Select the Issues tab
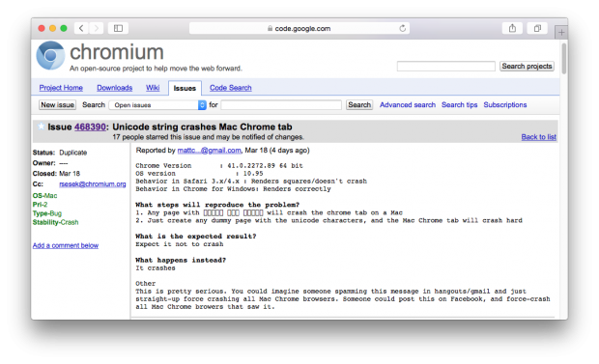 (x=185, y=88)
